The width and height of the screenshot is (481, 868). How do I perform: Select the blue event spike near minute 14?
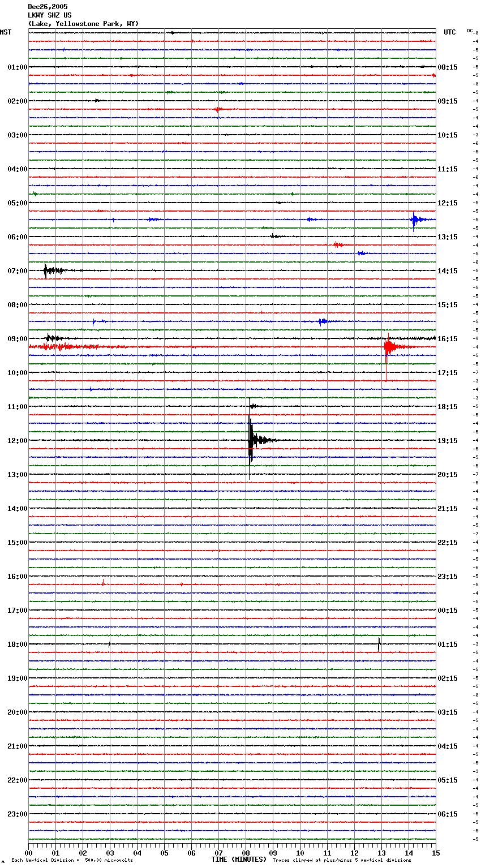(414, 220)
